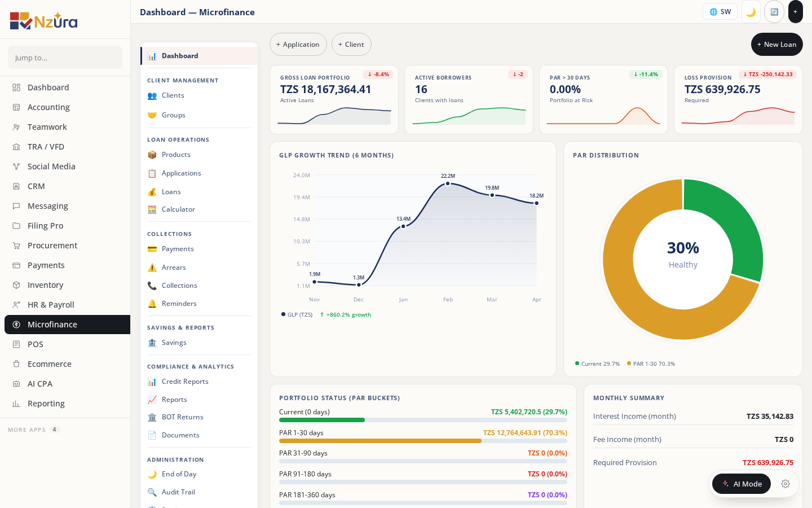Click the Jan 13.4M data point

(403, 226)
